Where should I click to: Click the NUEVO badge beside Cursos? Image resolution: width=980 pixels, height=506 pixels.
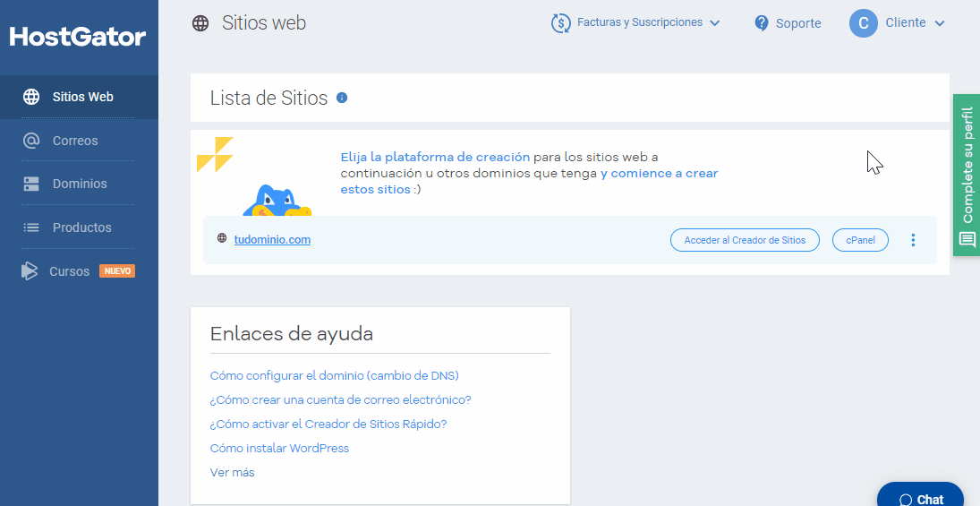(117, 271)
